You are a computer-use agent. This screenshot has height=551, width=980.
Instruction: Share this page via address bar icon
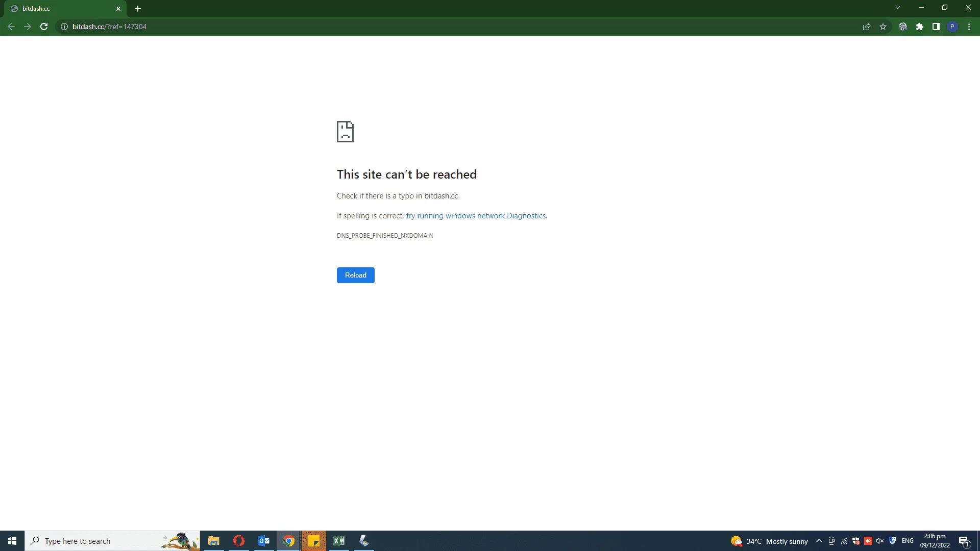(x=867, y=27)
